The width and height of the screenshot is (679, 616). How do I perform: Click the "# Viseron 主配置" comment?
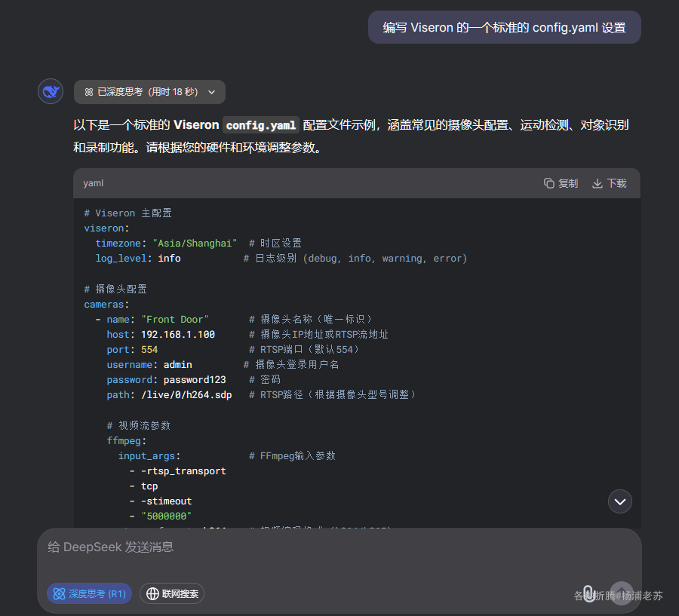pos(128,213)
